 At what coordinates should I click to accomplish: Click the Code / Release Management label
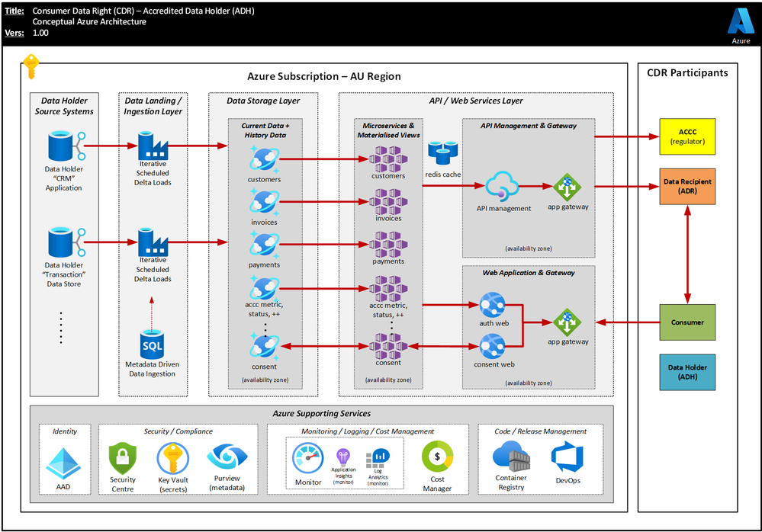tap(540, 431)
